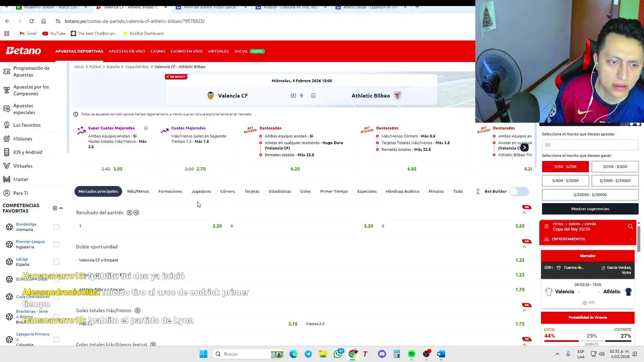644x362 pixels.
Task: Show hidden icons in the system tray
Action: pyautogui.click(x=557, y=354)
